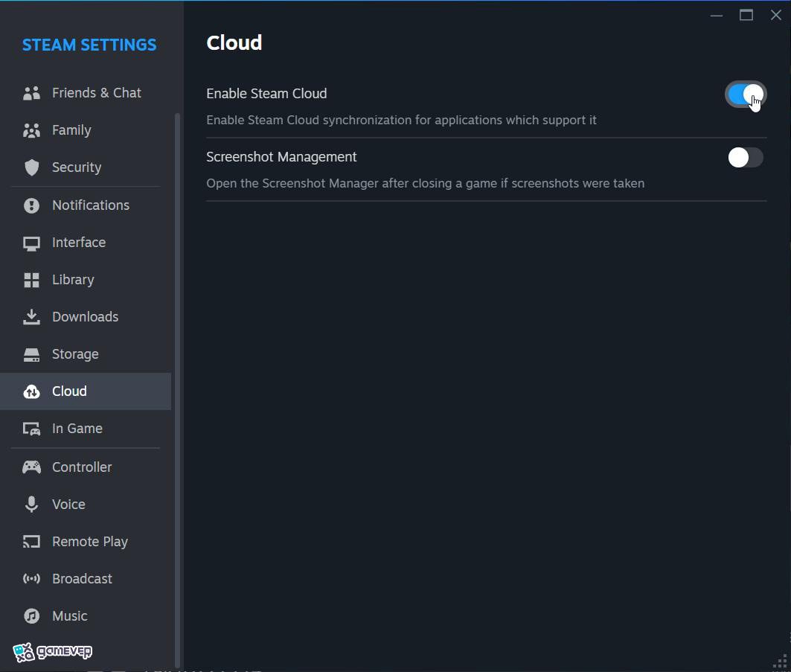Click 'Enable Steam Cloud synchronization' description text
791x672 pixels.
[401, 120]
